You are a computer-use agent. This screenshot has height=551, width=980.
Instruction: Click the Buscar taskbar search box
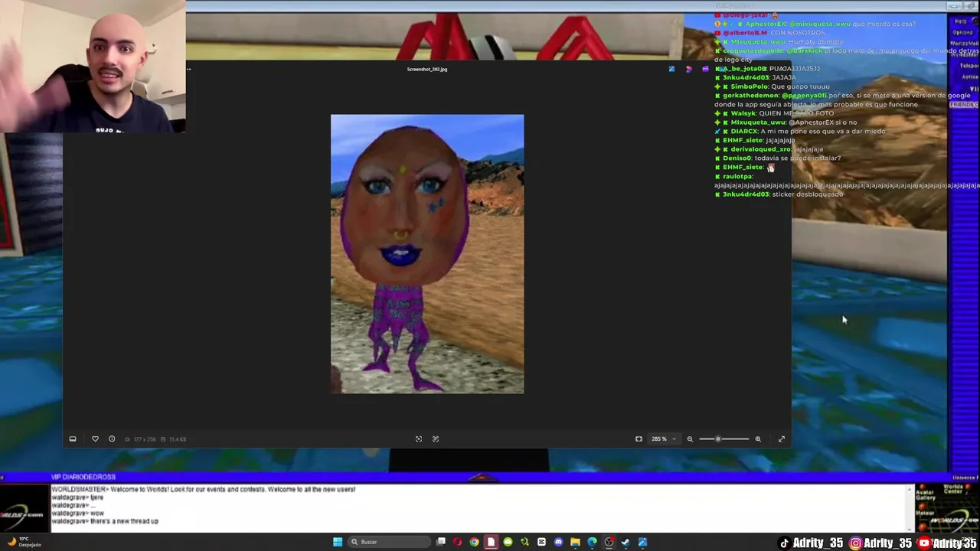click(388, 542)
